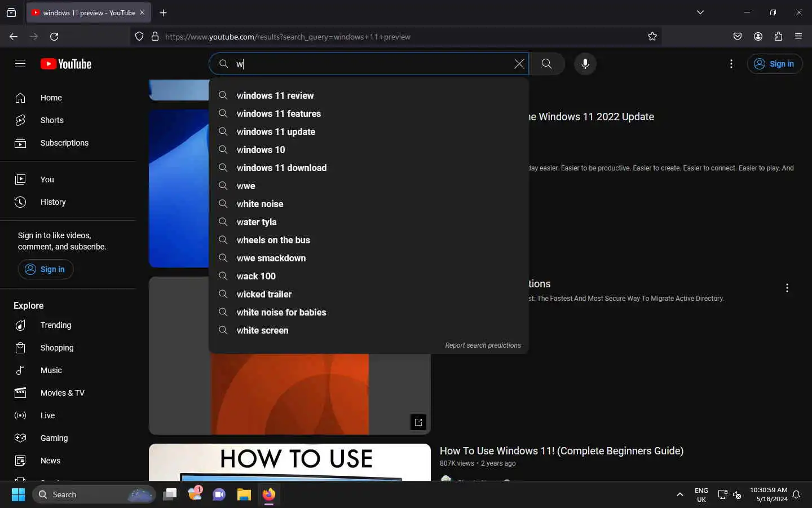Screen dimensions: 812x508
Task: Open Shorts in the sidebar
Action: pyautogui.click(x=68, y=120)
